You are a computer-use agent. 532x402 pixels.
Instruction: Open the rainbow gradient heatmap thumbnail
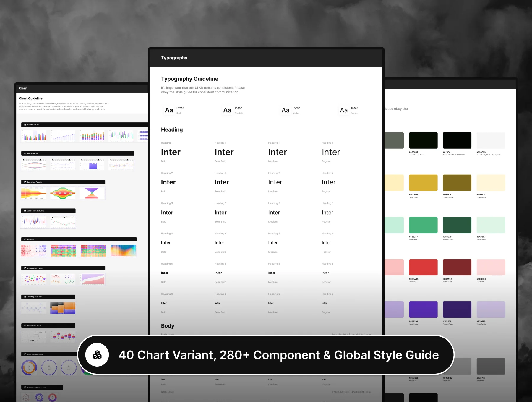point(123,251)
